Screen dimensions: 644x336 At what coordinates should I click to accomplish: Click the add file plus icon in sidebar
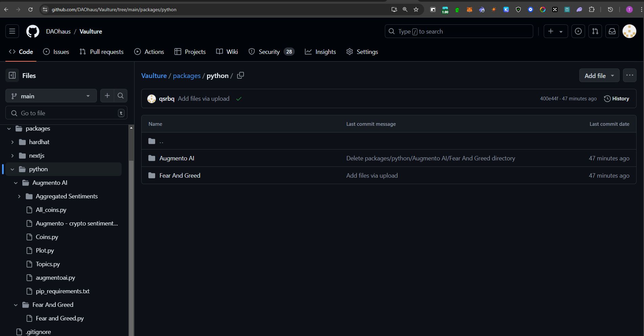click(x=107, y=96)
